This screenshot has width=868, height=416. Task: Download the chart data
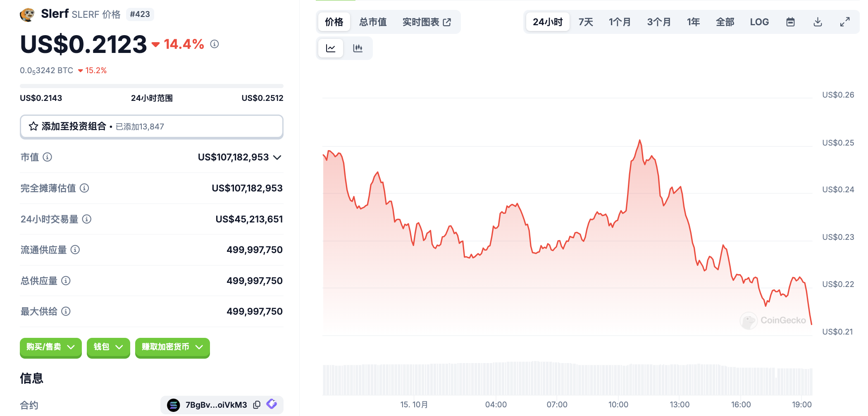tap(818, 22)
